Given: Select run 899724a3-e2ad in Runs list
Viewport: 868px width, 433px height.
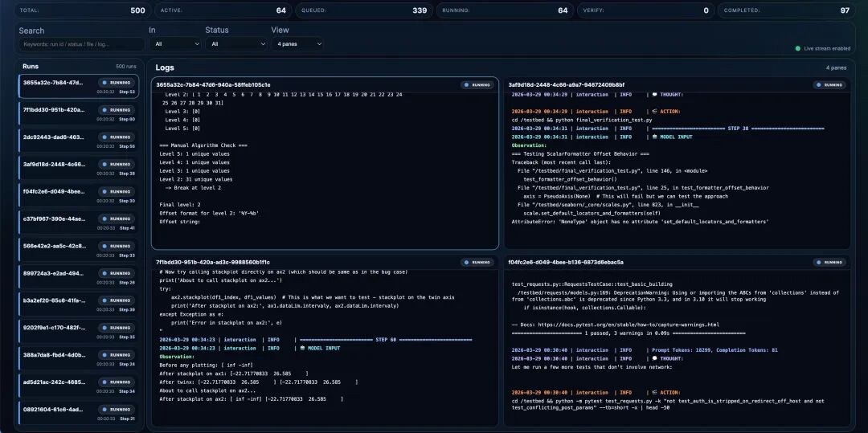Looking at the screenshot, I should click(79, 277).
